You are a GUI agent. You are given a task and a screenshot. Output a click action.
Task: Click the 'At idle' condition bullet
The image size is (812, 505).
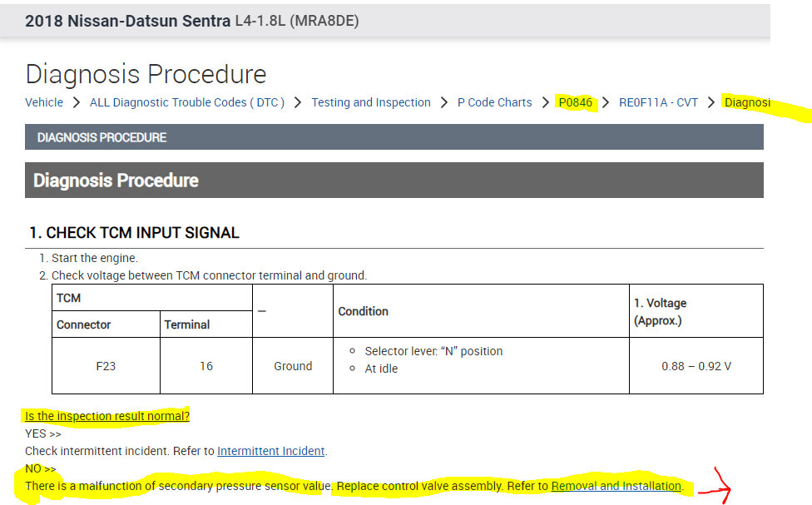tap(381, 369)
